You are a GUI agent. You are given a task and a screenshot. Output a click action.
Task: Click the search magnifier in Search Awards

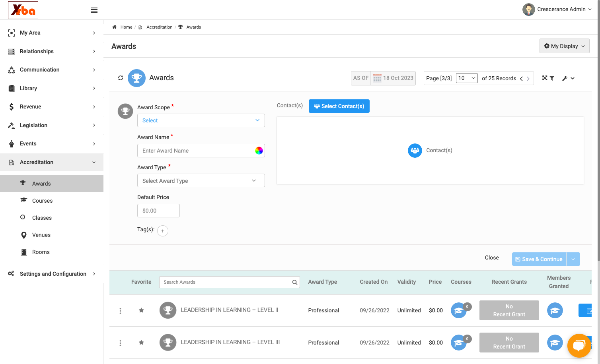point(294,282)
